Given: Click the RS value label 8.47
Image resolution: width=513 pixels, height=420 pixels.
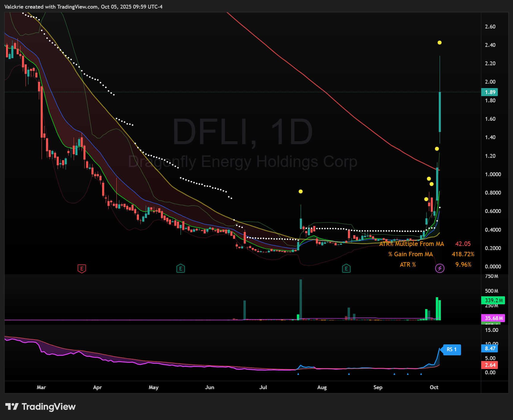Looking at the screenshot, I should point(490,349).
